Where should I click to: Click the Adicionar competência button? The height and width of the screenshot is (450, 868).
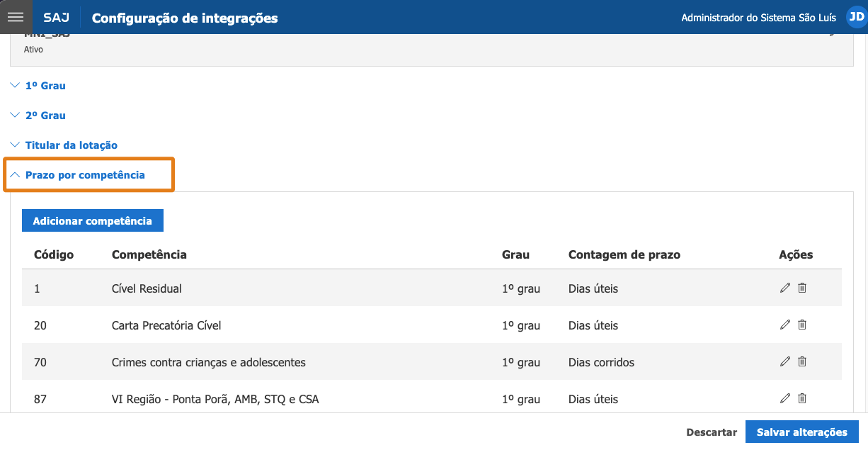pyautogui.click(x=93, y=220)
